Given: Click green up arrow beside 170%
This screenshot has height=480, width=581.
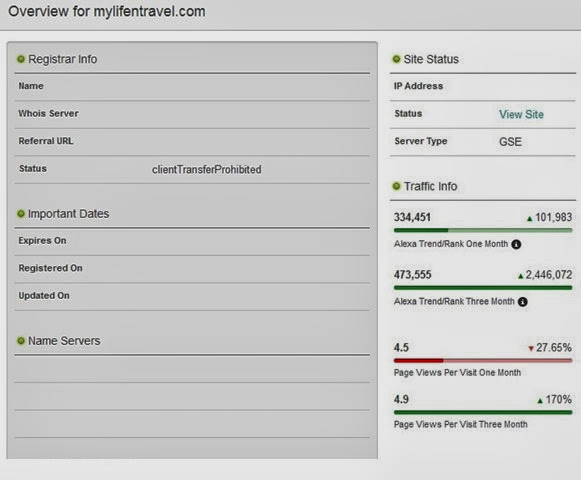Looking at the screenshot, I should pos(540,401).
